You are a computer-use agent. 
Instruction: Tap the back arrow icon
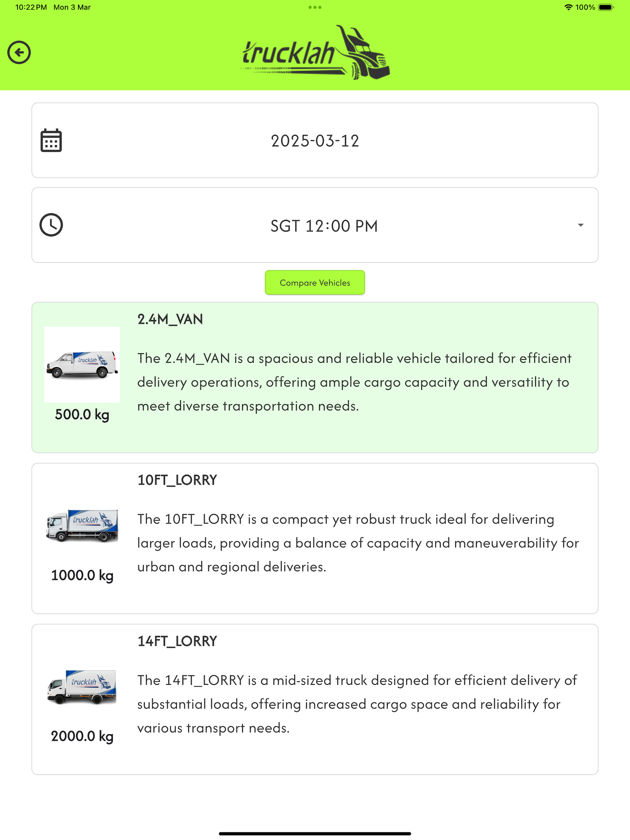[19, 52]
